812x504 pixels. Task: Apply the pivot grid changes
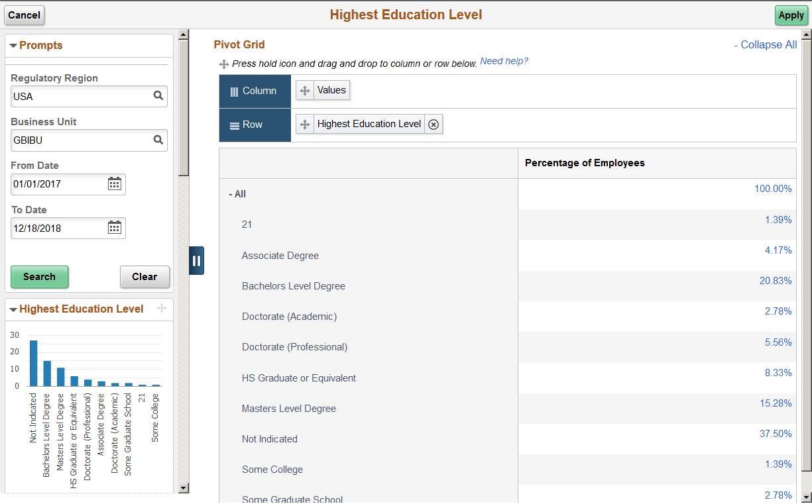(791, 15)
